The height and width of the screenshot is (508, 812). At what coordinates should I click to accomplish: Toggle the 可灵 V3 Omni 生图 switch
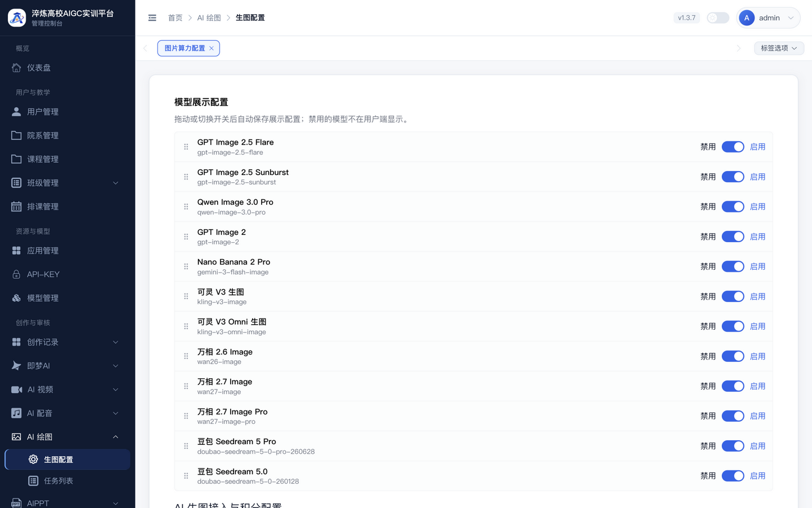click(x=733, y=326)
